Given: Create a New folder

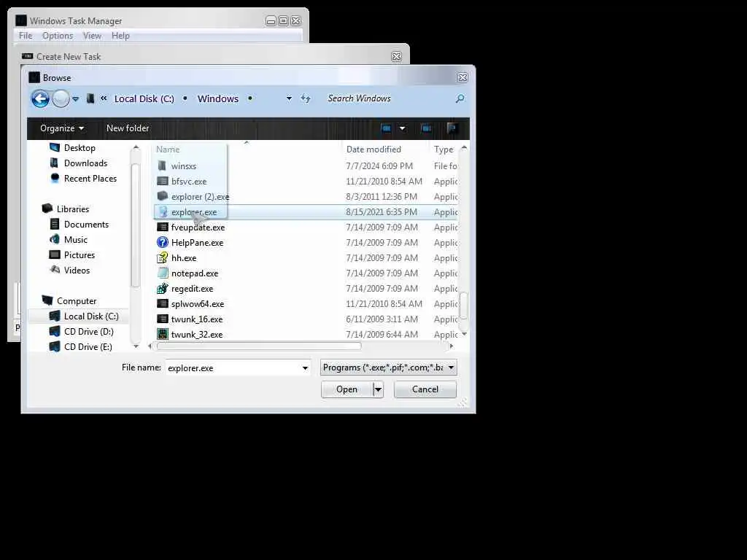Looking at the screenshot, I should tap(128, 128).
